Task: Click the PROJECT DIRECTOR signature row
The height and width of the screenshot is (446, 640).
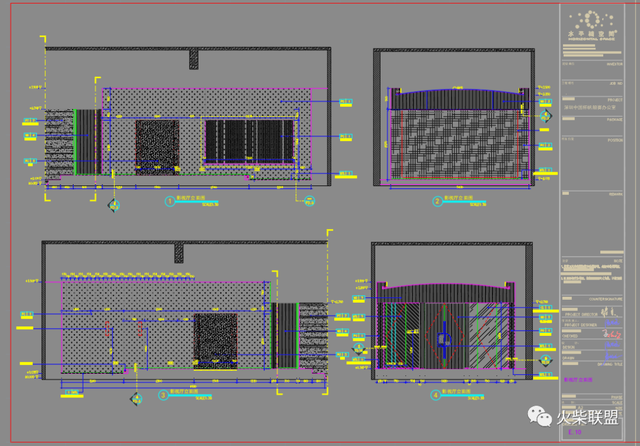Action: pos(592,313)
